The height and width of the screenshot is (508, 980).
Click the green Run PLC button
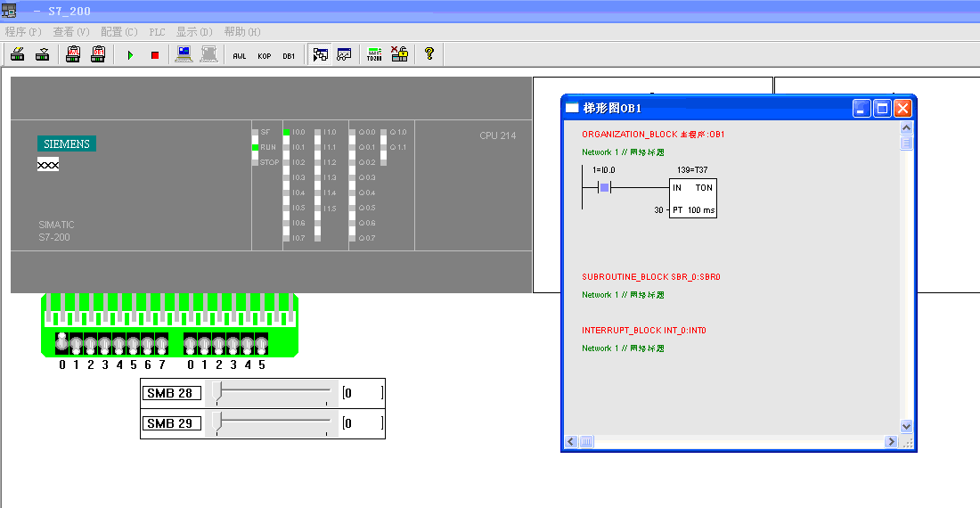(130, 55)
